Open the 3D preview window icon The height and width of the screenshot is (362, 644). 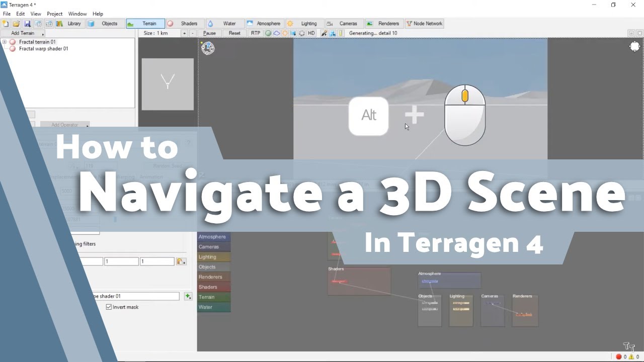49,24
